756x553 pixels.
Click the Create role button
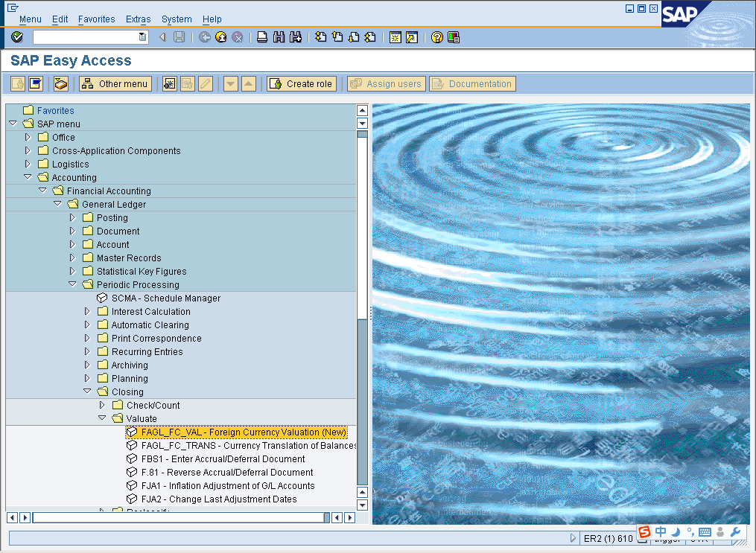(301, 83)
